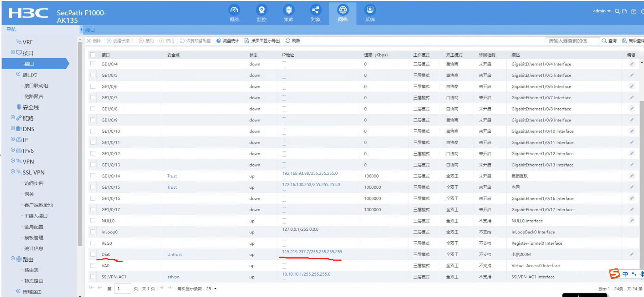Viewport: 644px width, 297px height.
Task: Click the 按页面显示导出 export button
Action: pyautogui.click(x=262, y=41)
